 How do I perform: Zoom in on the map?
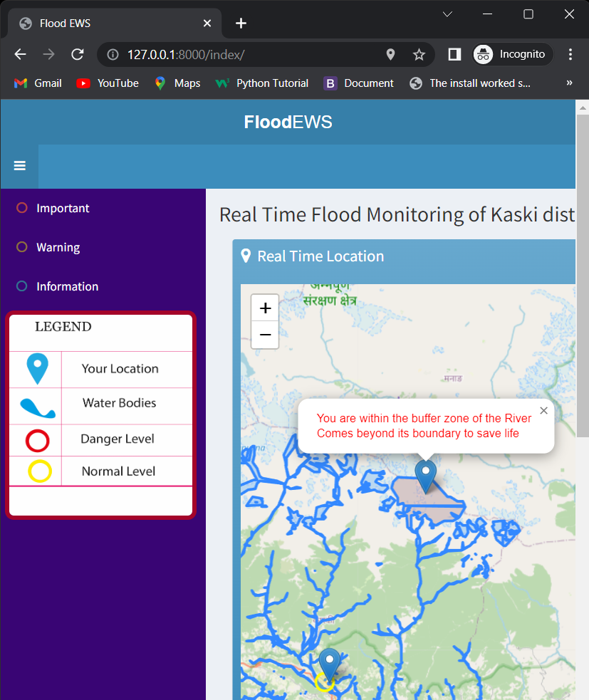click(x=265, y=308)
